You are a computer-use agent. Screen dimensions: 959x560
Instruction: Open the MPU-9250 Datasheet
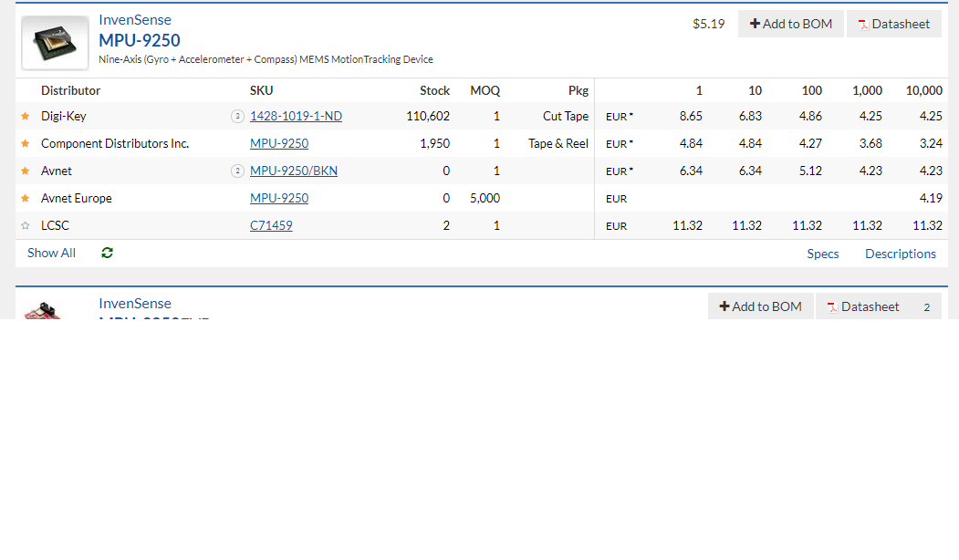pos(894,24)
